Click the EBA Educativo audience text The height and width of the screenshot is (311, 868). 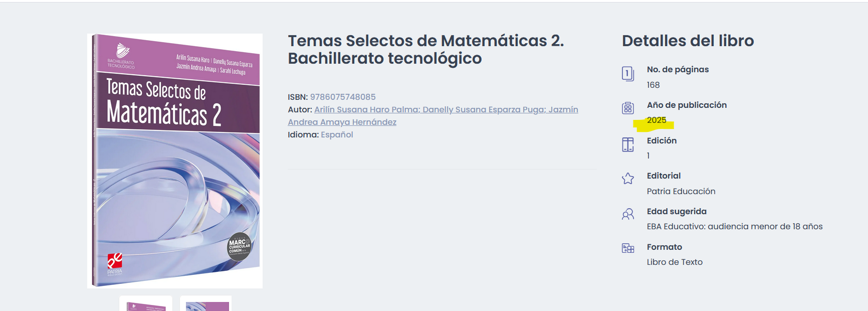734,226
